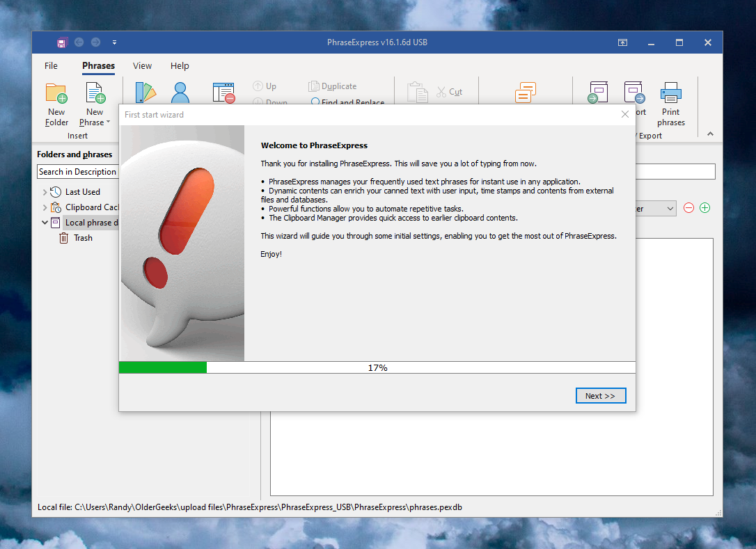Click the Search in Description field

point(78,172)
